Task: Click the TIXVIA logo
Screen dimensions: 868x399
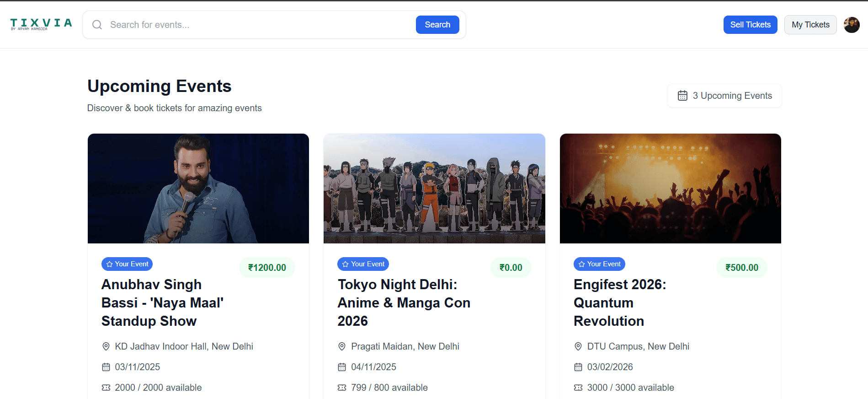Action: (41, 24)
